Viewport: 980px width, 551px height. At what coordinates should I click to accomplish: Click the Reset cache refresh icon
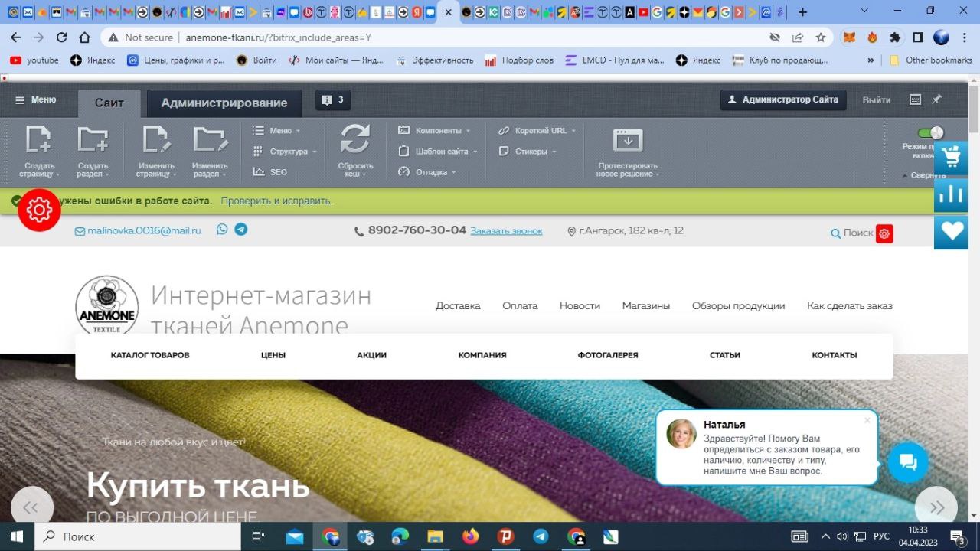[x=355, y=139]
